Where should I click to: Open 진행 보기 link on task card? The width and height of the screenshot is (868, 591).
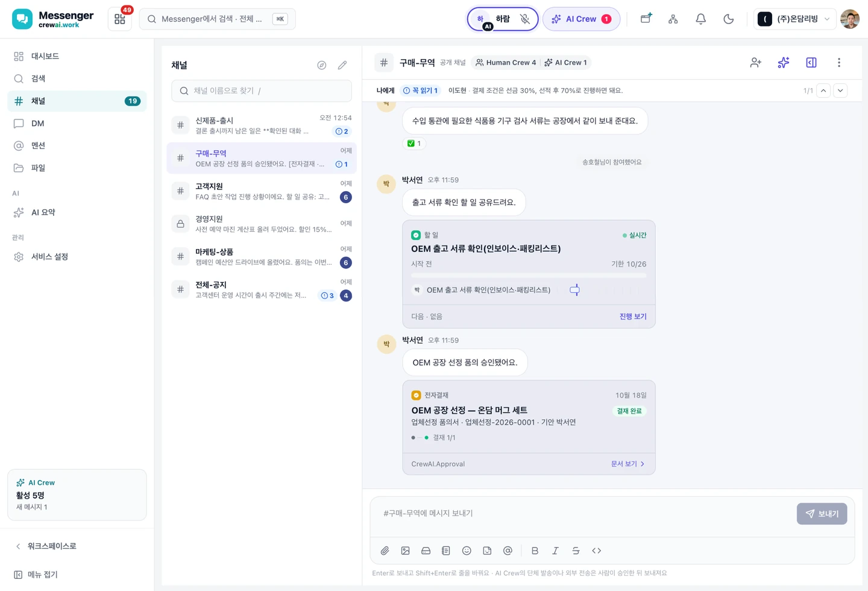pyautogui.click(x=633, y=317)
